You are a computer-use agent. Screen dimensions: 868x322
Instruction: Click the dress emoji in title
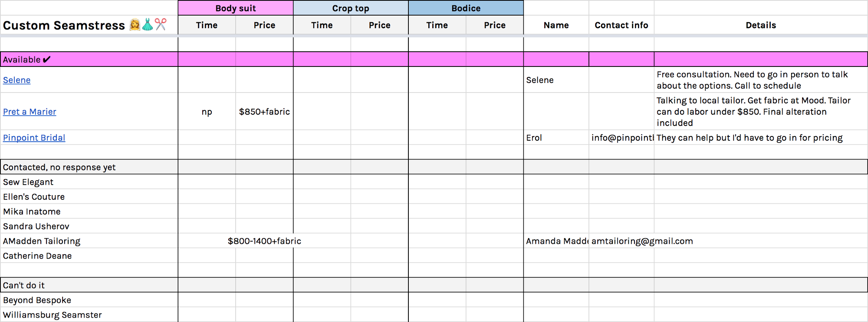pyautogui.click(x=148, y=24)
